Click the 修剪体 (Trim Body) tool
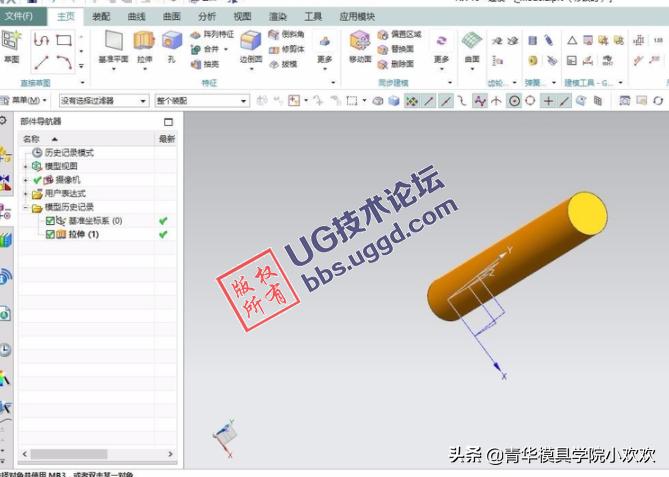This screenshot has width=669, height=477. [286, 49]
